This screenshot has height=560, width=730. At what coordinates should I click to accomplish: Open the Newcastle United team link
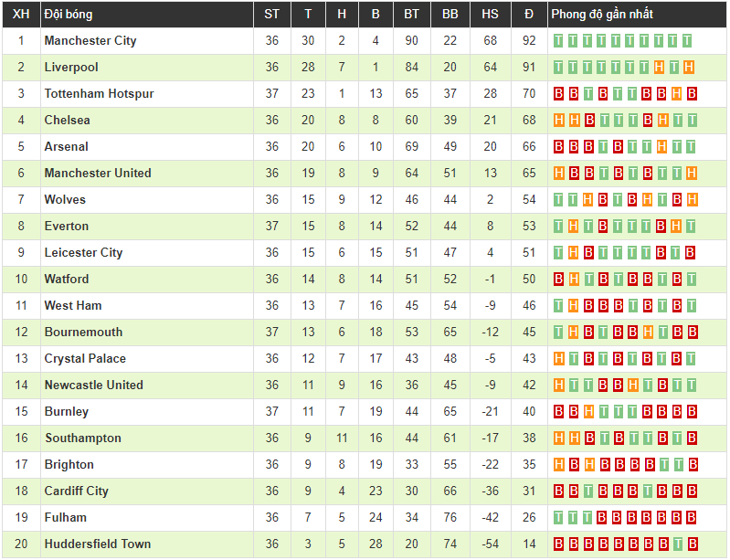(x=93, y=386)
